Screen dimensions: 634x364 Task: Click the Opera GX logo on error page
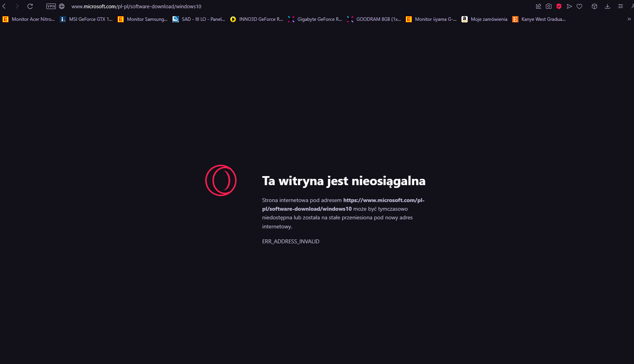[221, 180]
